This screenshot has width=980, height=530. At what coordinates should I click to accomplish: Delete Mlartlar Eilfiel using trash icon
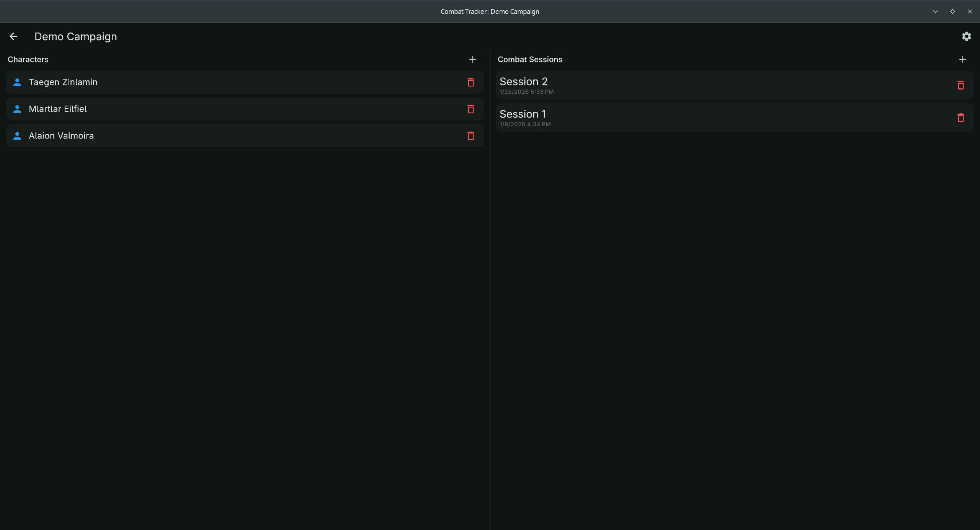click(x=471, y=109)
